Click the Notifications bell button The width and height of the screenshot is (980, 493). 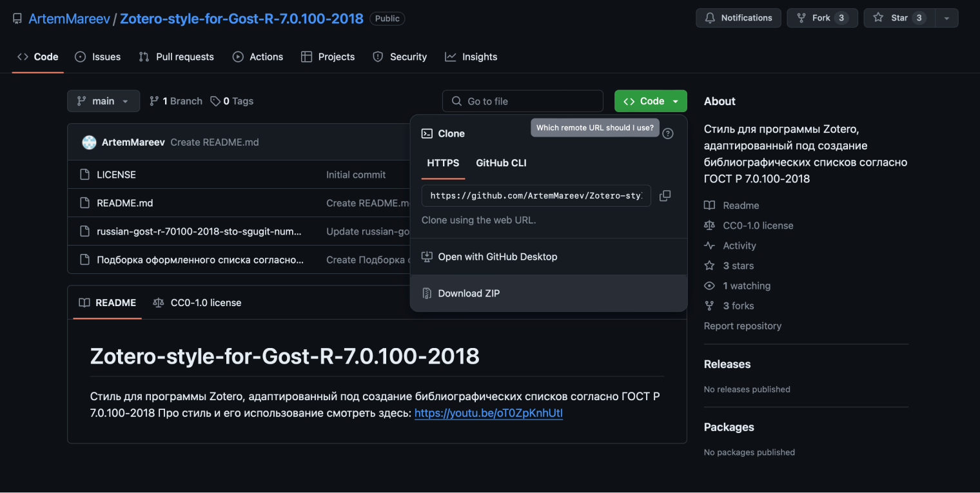click(738, 18)
